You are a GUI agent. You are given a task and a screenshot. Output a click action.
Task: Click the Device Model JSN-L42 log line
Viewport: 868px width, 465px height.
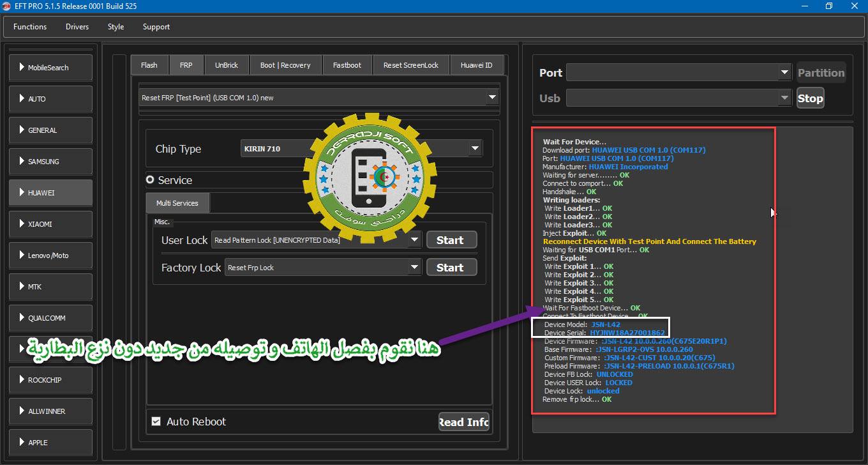581,324
